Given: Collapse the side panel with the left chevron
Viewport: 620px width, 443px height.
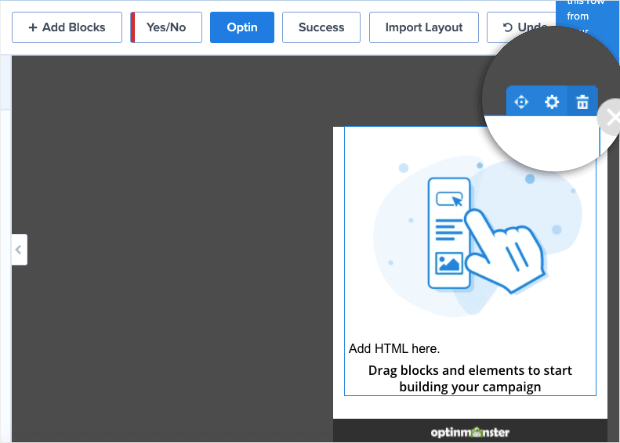Looking at the screenshot, I should pos(19,249).
